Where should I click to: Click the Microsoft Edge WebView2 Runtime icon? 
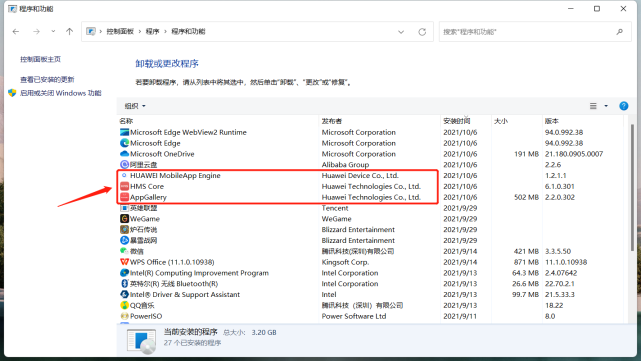pyautogui.click(x=124, y=132)
